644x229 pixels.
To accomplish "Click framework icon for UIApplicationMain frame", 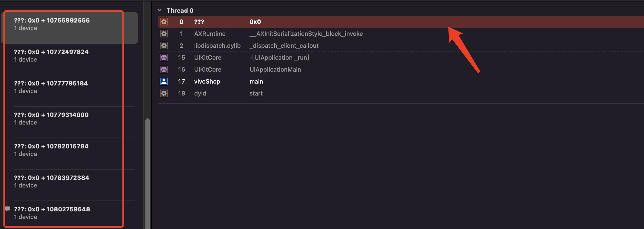I will click(164, 69).
